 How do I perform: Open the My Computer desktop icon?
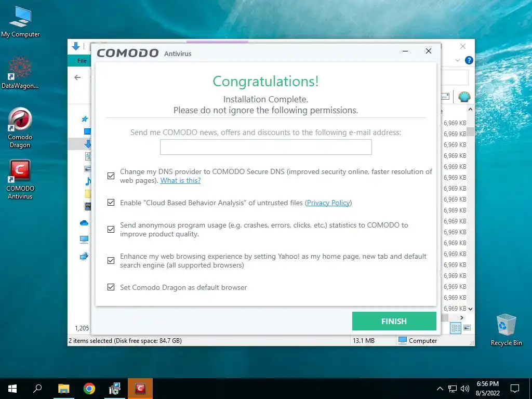pos(20,22)
